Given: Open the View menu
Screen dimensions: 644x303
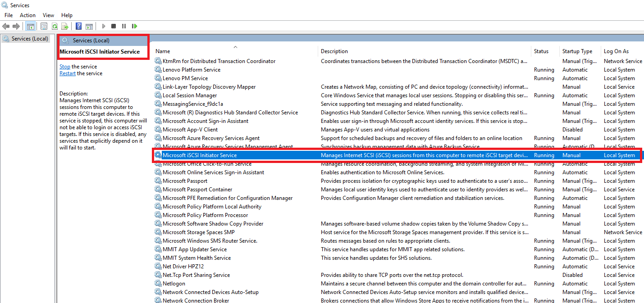Looking at the screenshot, I should (48, 15).
